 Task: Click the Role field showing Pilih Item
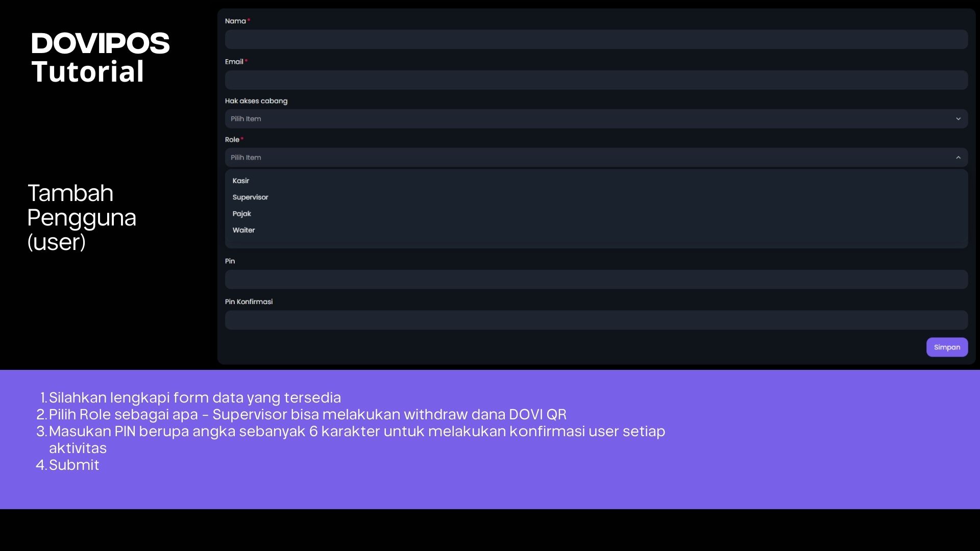[592, 158]
